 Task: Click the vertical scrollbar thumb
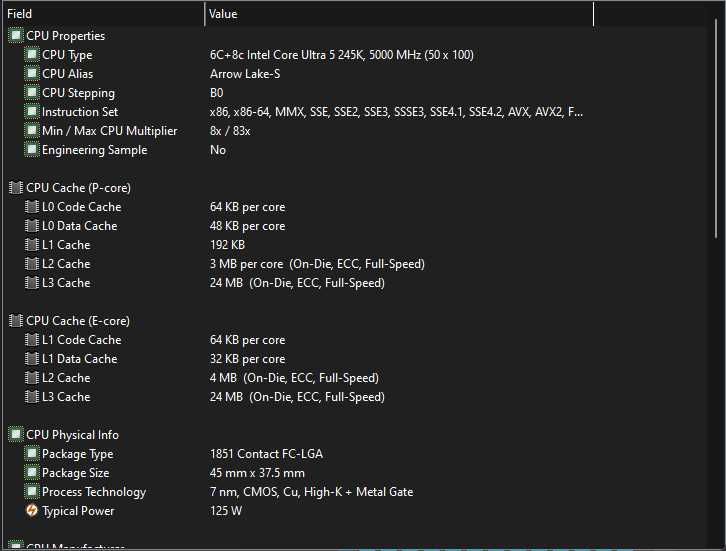pos(716,129)
